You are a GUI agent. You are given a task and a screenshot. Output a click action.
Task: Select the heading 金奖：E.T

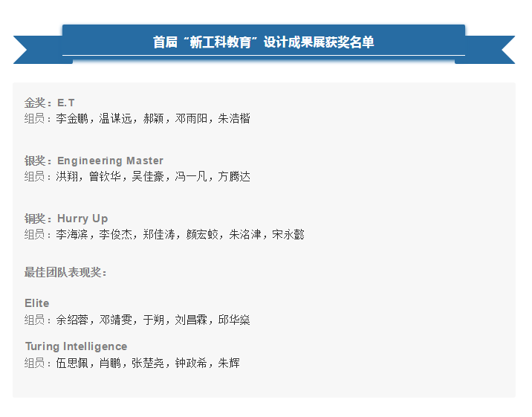pos(49,103)
